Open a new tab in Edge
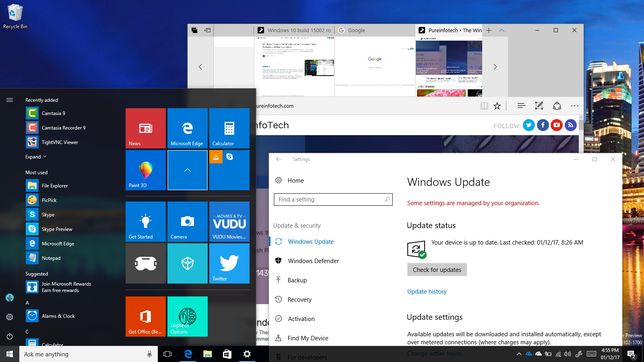The height and width of the screenshot is (362, 644). [489, 30]
